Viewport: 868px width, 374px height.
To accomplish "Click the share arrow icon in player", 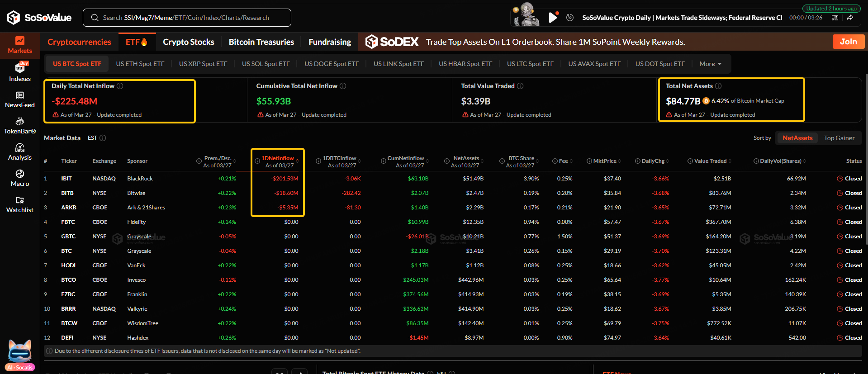I will (850, 18).
